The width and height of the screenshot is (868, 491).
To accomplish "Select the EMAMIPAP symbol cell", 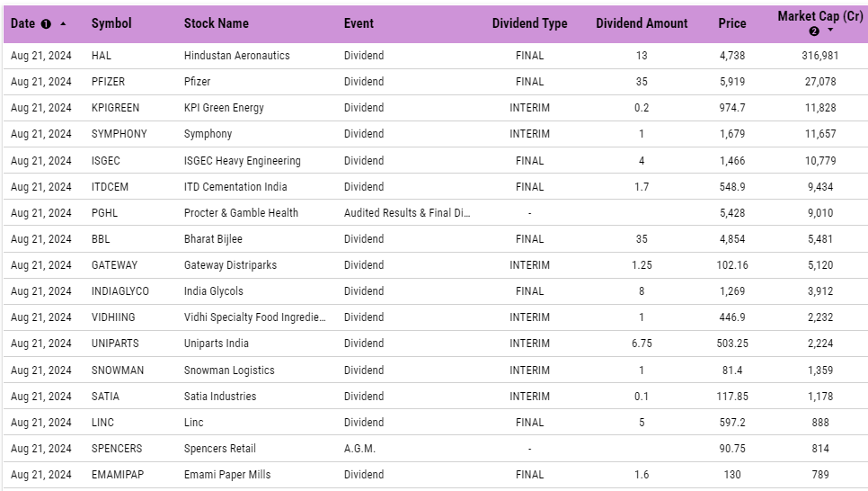I will coord(118,475).
